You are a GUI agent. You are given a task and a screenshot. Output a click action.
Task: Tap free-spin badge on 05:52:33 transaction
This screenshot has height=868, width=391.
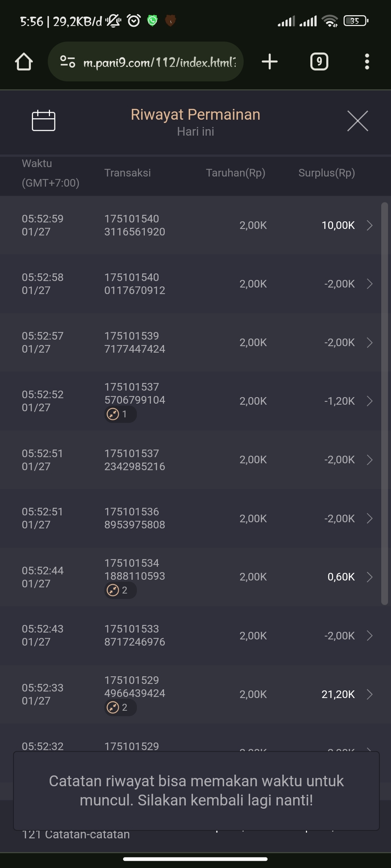coord(120,707)
